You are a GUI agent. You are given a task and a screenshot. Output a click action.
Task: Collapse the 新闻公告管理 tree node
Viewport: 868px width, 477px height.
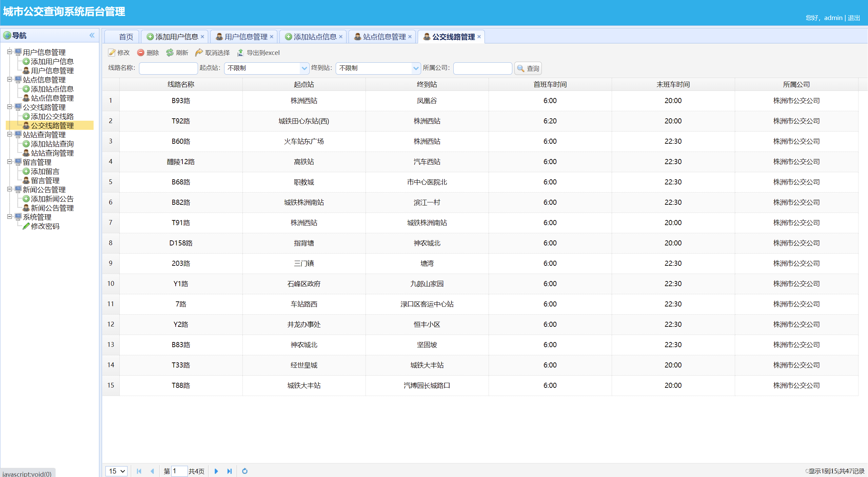point(9,189)
